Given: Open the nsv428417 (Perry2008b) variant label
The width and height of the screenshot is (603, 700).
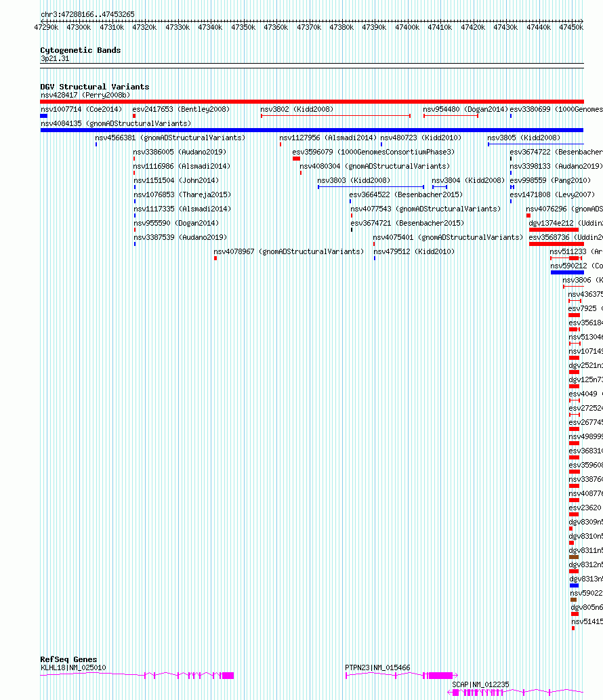Looking at the screenshot, I should [85, 95].
